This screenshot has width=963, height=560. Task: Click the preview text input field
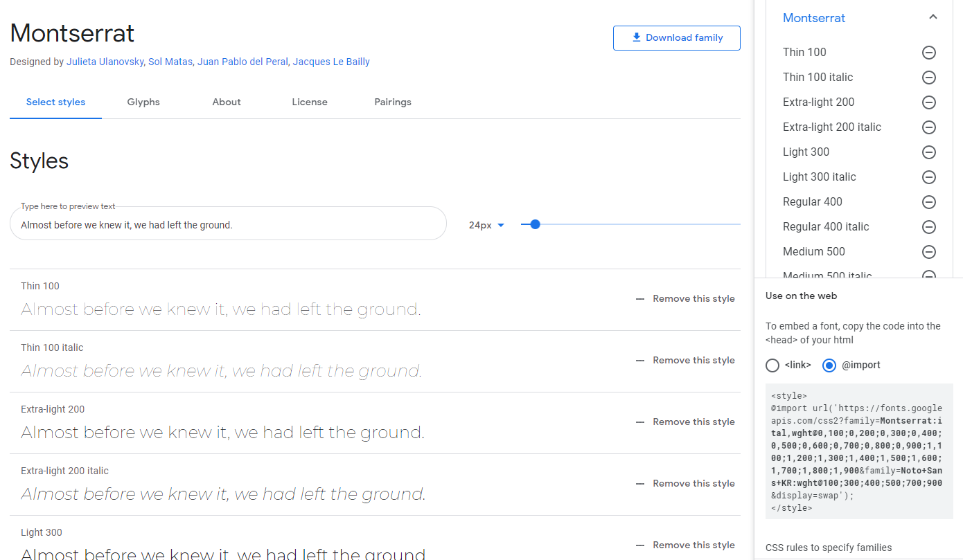tap(228, 224)
